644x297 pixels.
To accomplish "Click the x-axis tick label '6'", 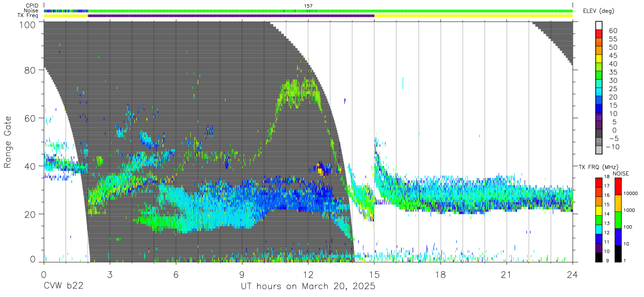I will pyautogui.click(x=176, y=274).
